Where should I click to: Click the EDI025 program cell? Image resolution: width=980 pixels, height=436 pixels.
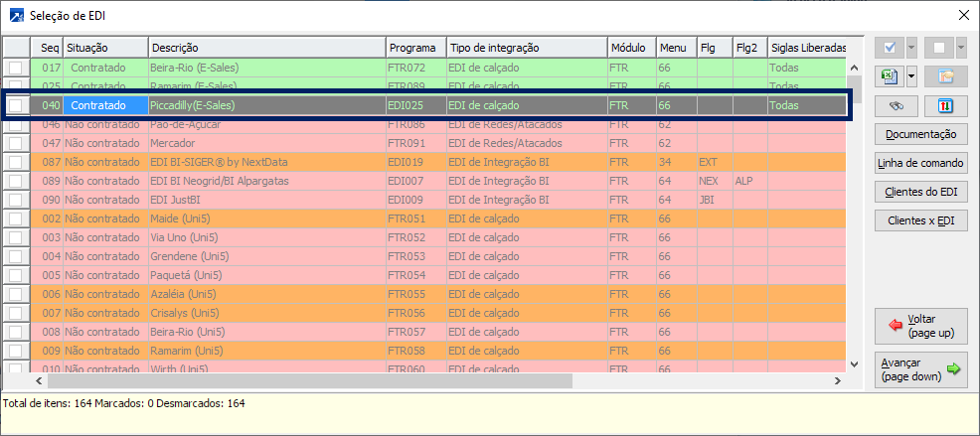(x=416, y=105)
